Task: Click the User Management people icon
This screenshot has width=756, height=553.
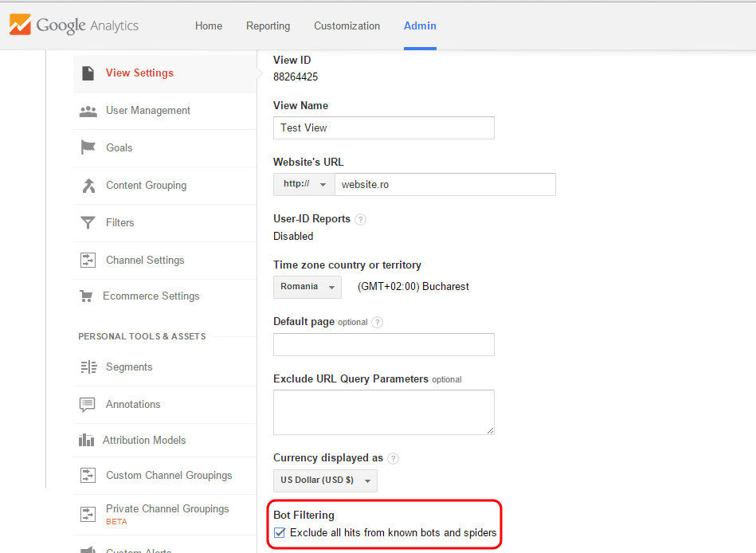Action: pyautogui.click(x=88, y=112)
